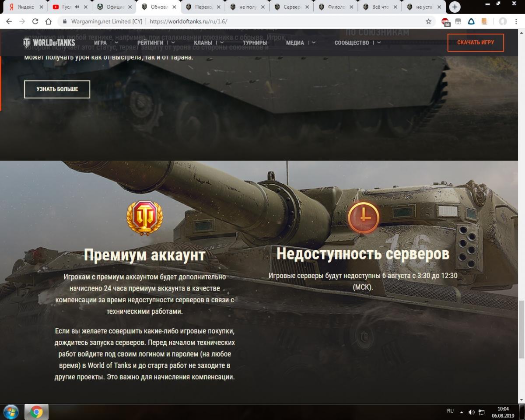
Task: Switch to the Всё что tab
Action: point(381,7)
